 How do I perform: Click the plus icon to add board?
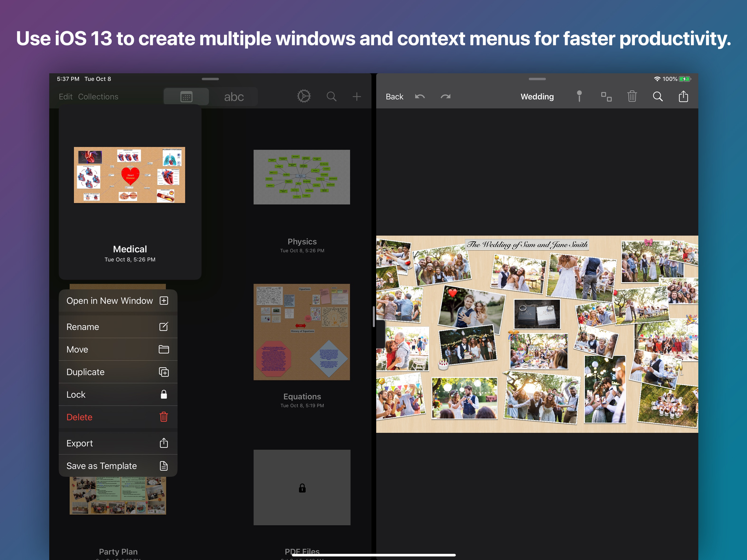(357, 97)
